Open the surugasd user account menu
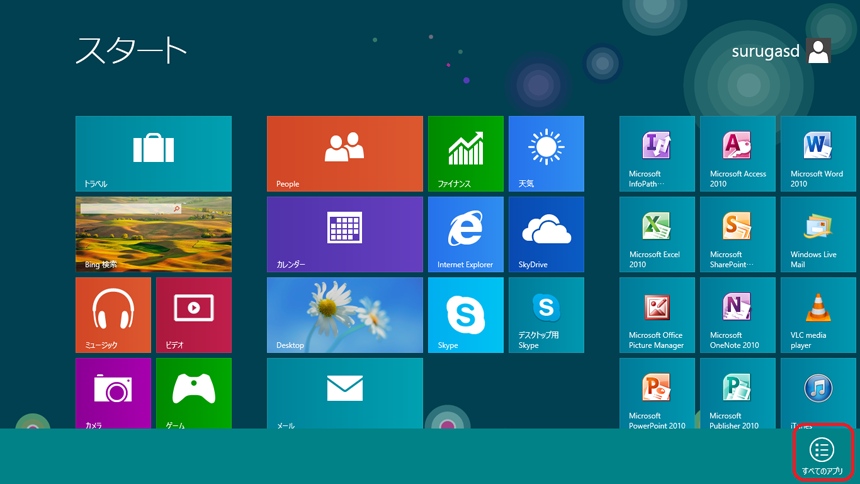Screen dimensions: 860x484 tap(781, 51)
